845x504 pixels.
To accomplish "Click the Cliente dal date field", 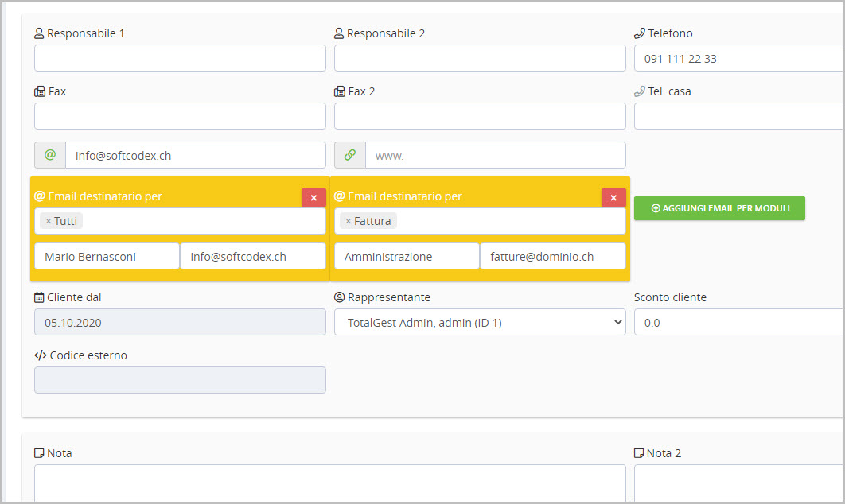I will (180, 323).
